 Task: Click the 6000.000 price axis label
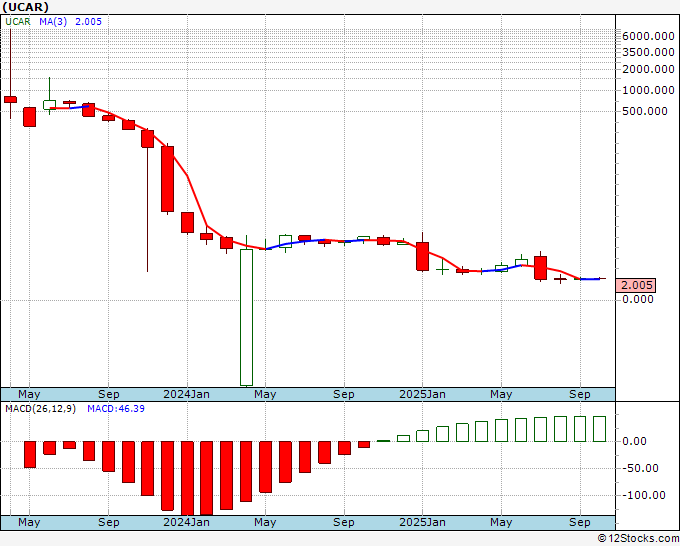[x=648, y=36]
